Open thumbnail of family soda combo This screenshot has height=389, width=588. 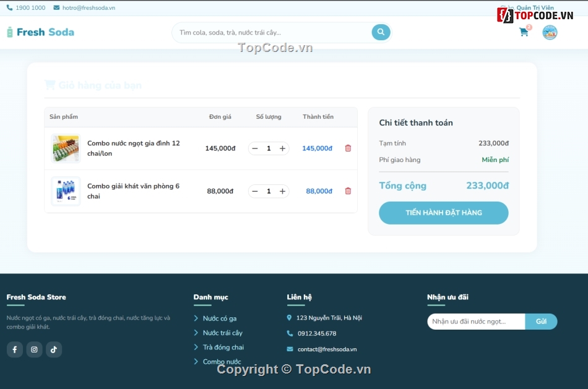click(66, 148)
